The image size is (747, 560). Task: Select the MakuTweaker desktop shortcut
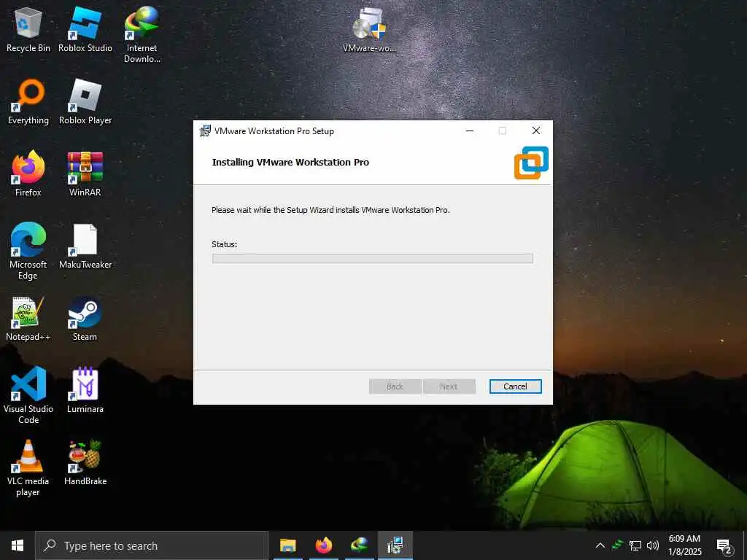coord(85,246)
